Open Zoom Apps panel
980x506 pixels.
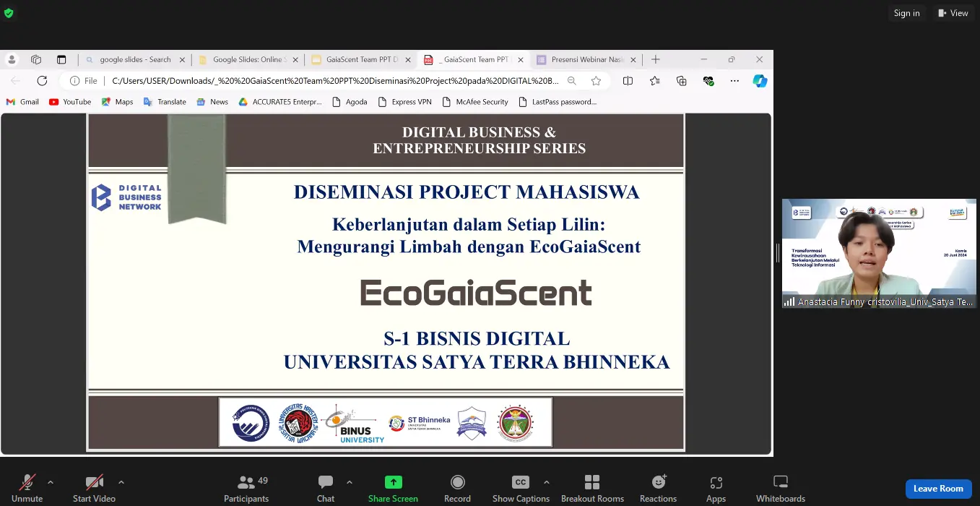[716, 488]
